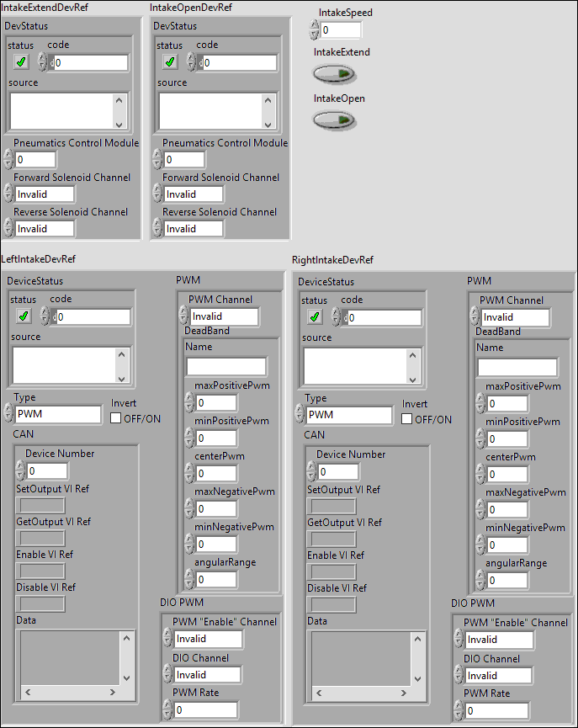Click the IntakeSpeed increment/decrement stepper
The width and height of the screenshot is (578, 728).
(315, 30)
